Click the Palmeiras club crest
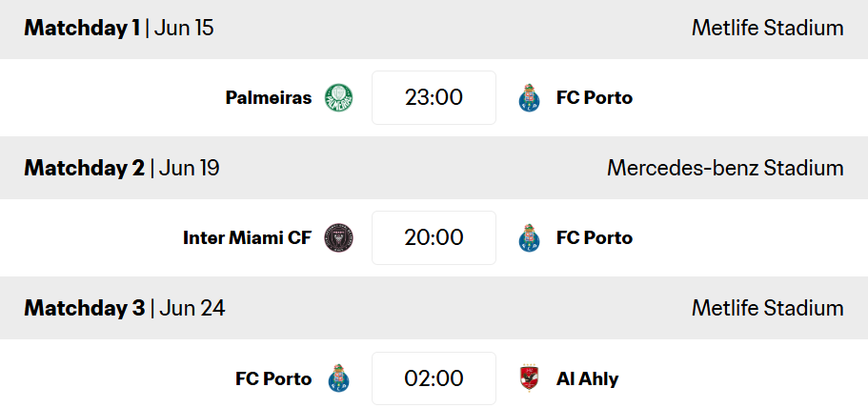This screenshot has height=408, width=868. [x=338, y=97]
